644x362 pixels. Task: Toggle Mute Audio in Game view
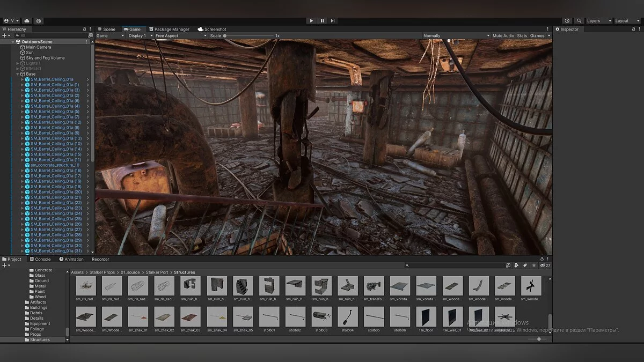[503, 36]
